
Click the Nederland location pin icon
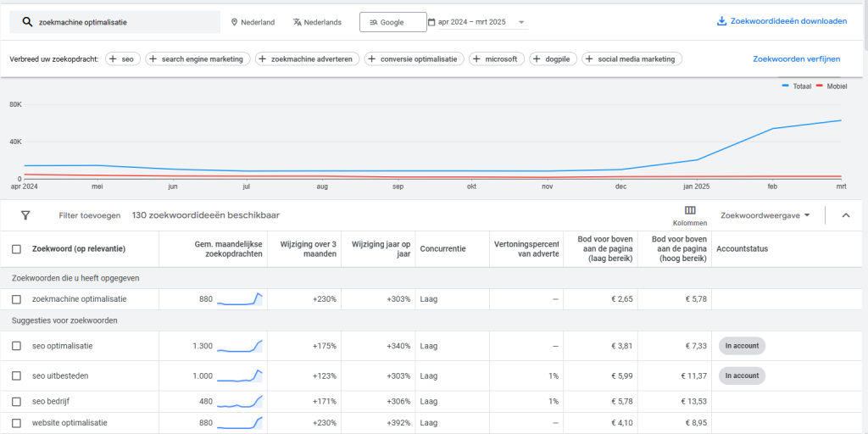point(234,22)
